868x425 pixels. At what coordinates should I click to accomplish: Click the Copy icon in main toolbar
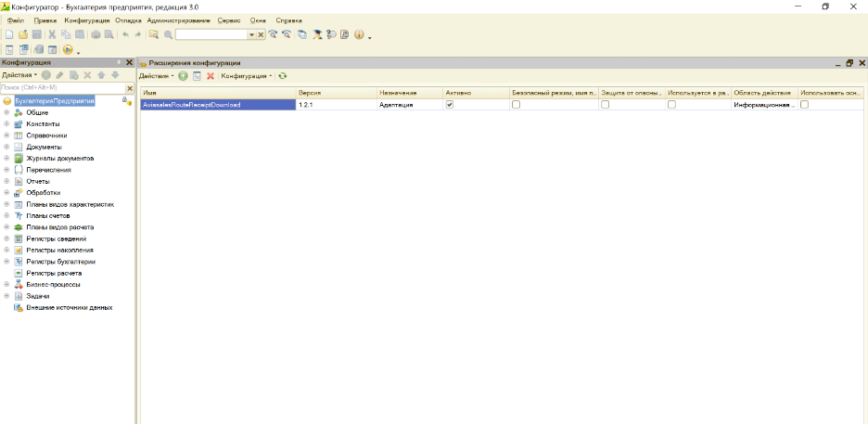[67, 34]
